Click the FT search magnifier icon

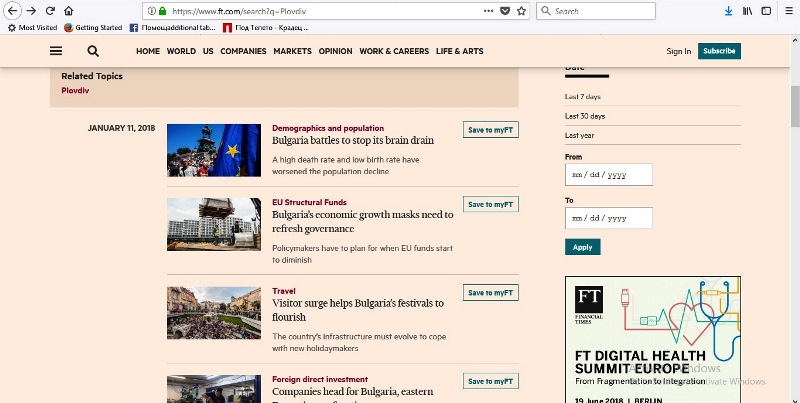point(93,51)
